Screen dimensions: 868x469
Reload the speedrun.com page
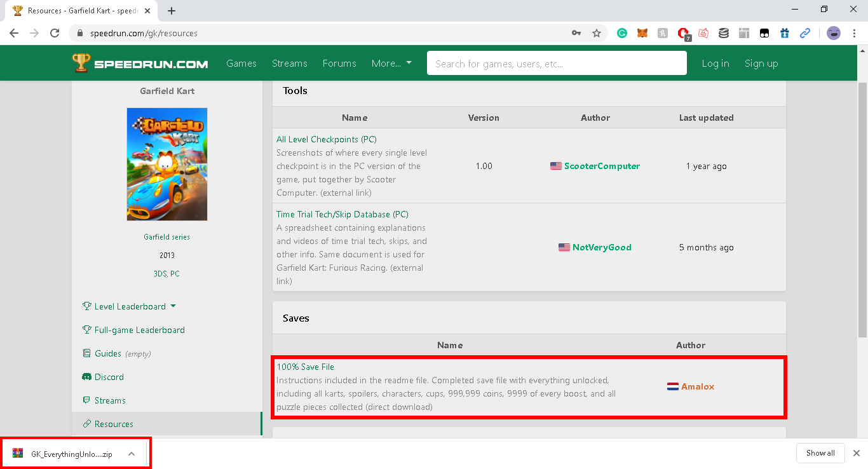[x=55, y=33]
